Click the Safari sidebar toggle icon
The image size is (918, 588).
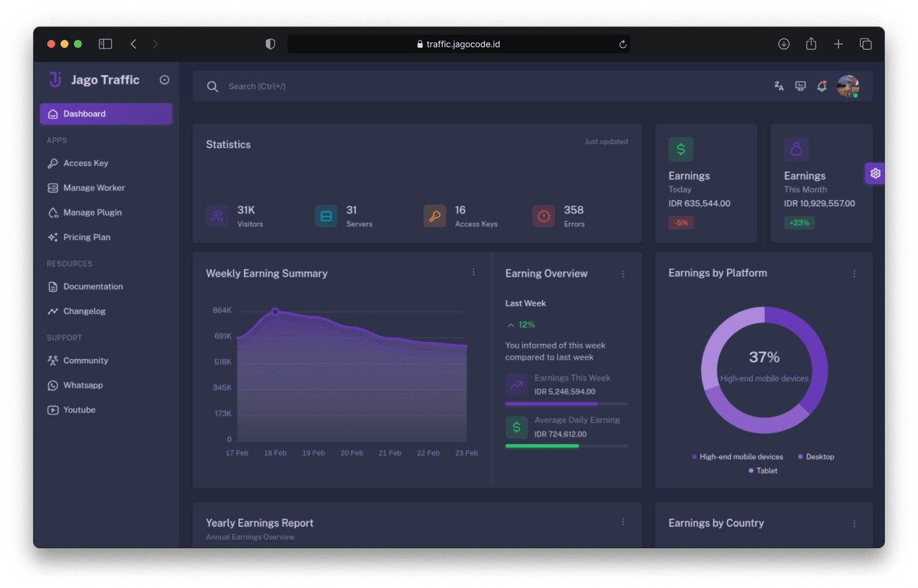point(105,44)
